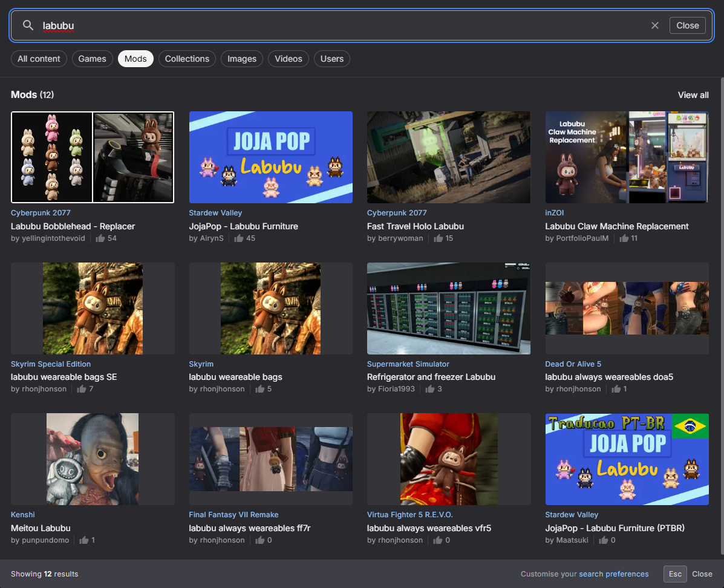This screenshot has height=588, width=724.
Task: Click thumbs-up icon for JojaPop Labubu Furniture (PTBR)
Action: click(x=604, y=540)
